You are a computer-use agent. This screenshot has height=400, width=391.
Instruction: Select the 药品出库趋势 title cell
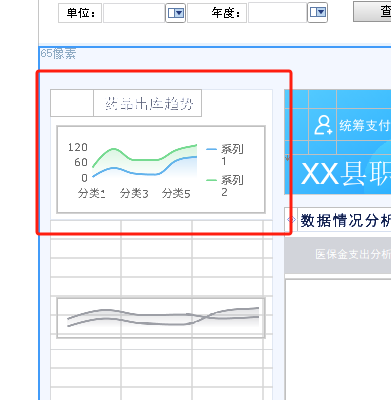[148, 103]
